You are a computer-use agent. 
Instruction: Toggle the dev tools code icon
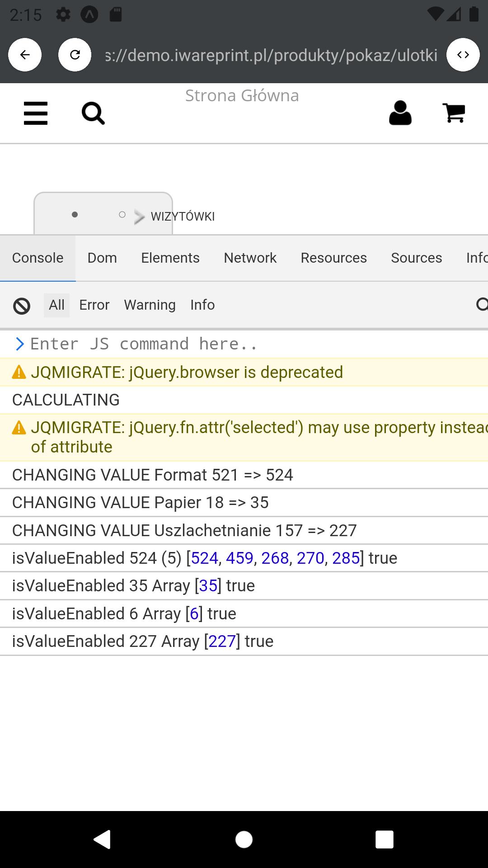[x=463, y=55]
